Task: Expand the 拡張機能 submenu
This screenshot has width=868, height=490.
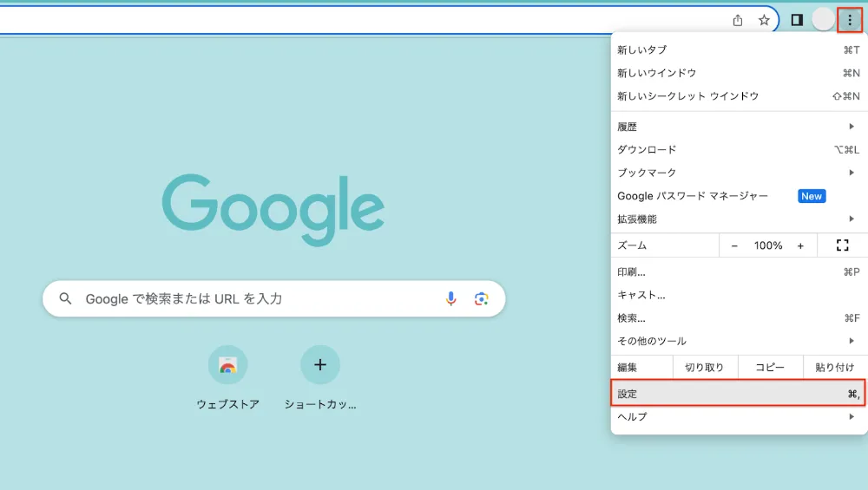Action: [x=739, y=219]
